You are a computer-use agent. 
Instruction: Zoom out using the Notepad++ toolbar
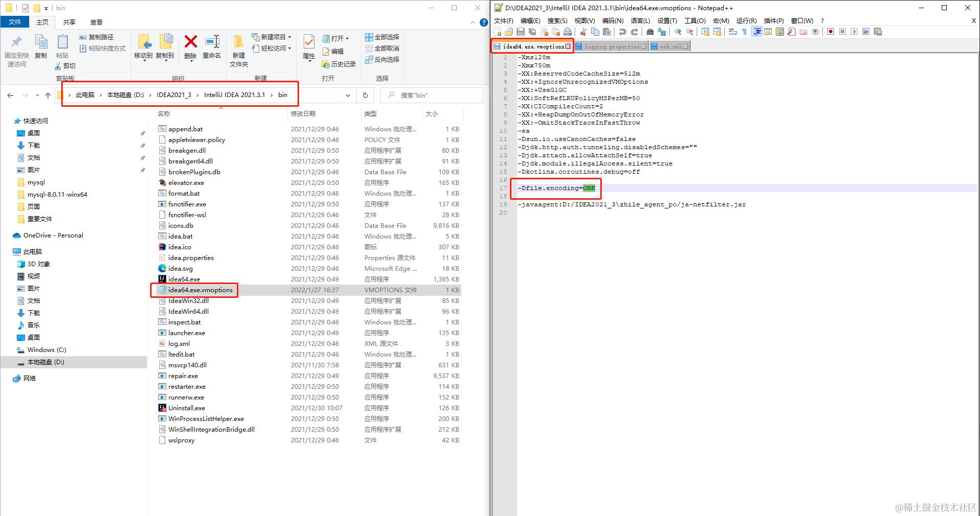(690, 32)
